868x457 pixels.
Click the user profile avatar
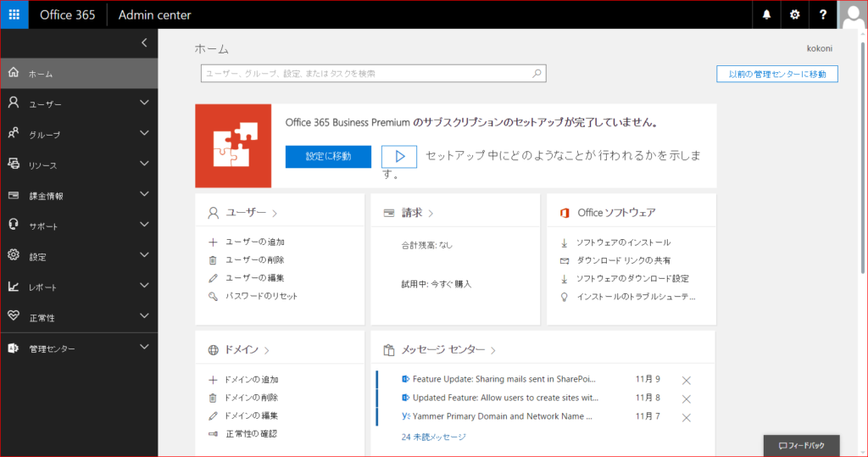(x=852, y=14)
